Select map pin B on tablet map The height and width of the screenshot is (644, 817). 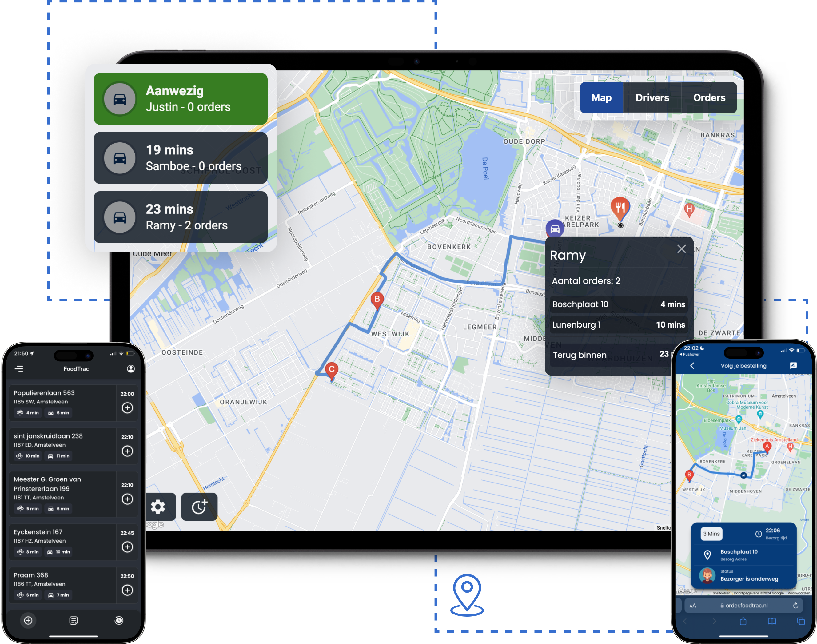click(377, 300)
